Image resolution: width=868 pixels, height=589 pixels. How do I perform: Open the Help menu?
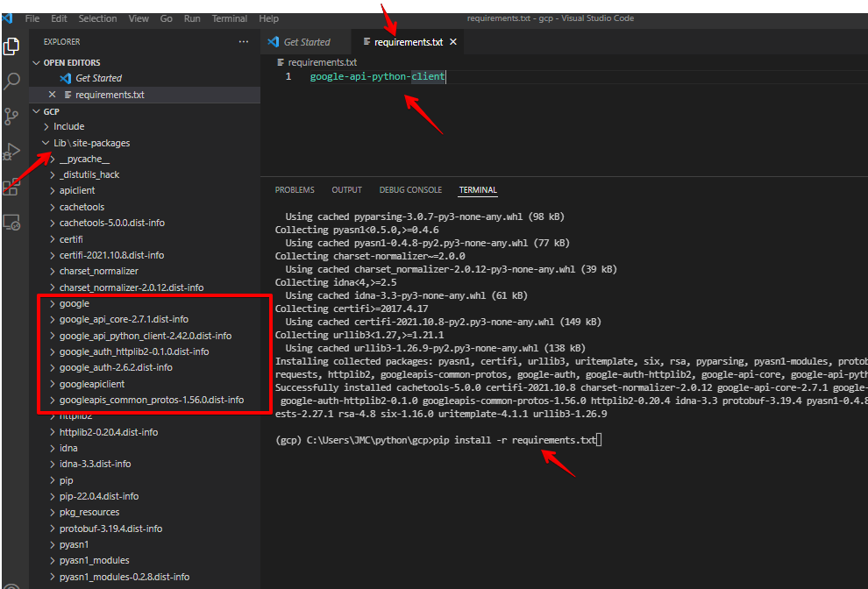pos(268,18)
